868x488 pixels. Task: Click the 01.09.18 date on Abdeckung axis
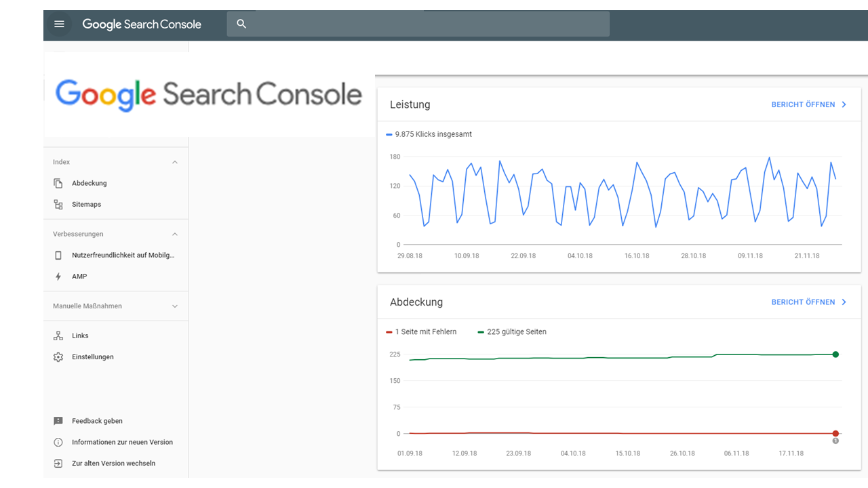[x=410, y=453]
